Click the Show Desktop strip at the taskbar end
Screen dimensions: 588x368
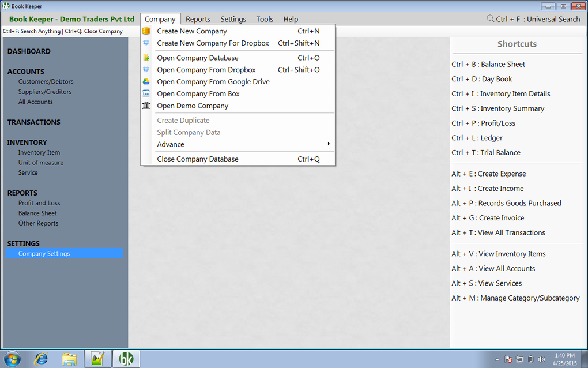tap(584, 359)
